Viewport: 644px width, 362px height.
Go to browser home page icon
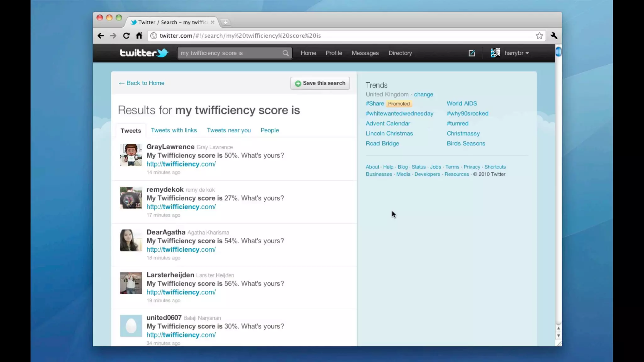(x=139, y=36)
